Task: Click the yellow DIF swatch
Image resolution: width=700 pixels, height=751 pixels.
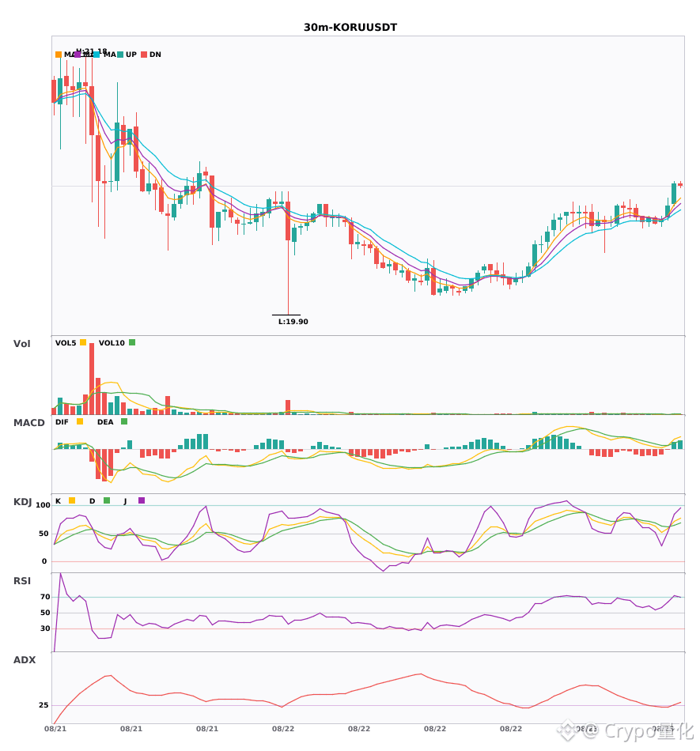Action: coord(80,421)
